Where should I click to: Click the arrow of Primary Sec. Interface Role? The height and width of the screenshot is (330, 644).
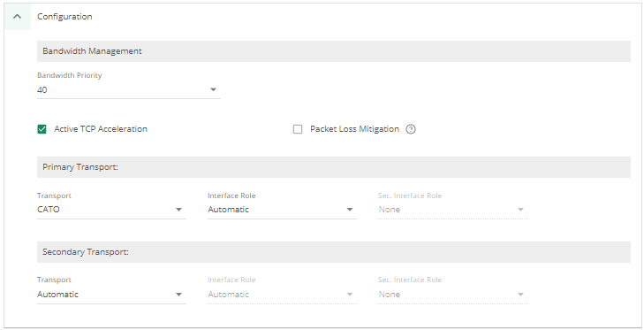pos(520,210)
